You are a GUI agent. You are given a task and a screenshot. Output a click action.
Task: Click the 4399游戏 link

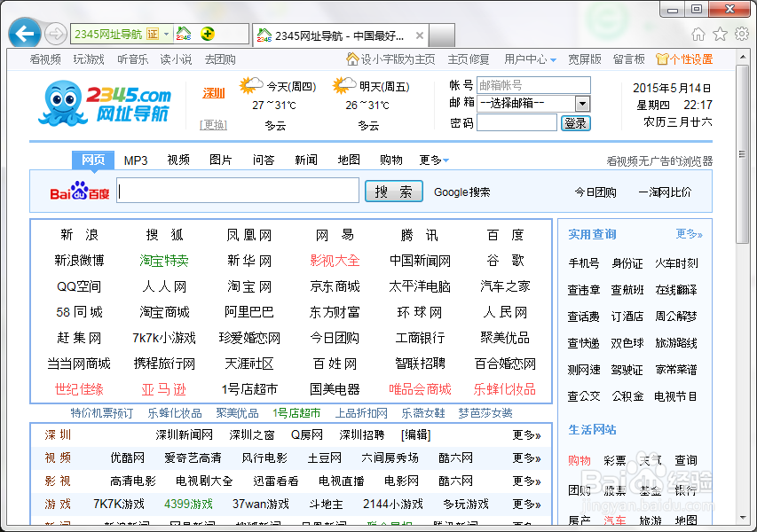coord(188,504)
